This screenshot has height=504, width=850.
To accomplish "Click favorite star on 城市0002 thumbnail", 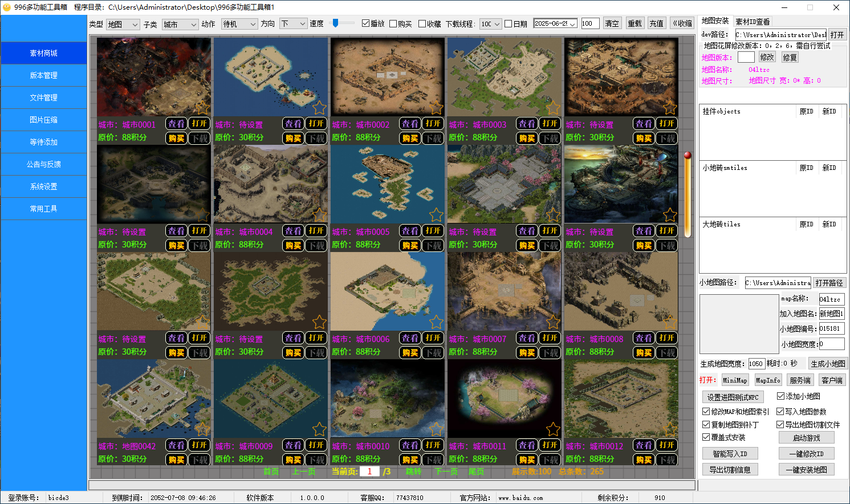I will coord(436,108).
